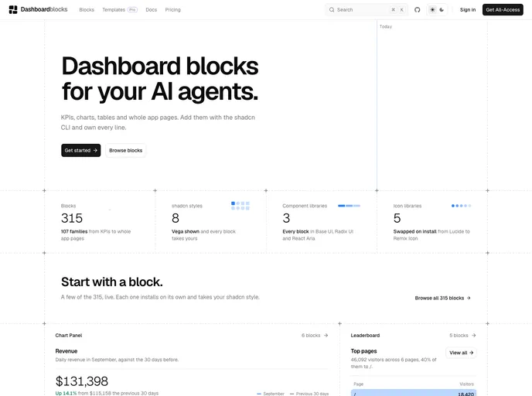Click the shadcn styles count 8
The width and height of the screenshot is (532, 396).
click(x=176, y=218)
